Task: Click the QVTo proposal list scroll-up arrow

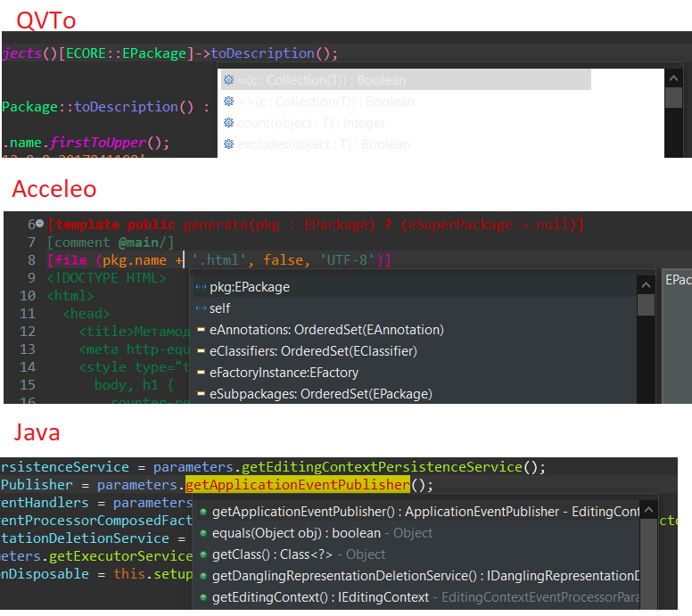Action: point(673,78)
